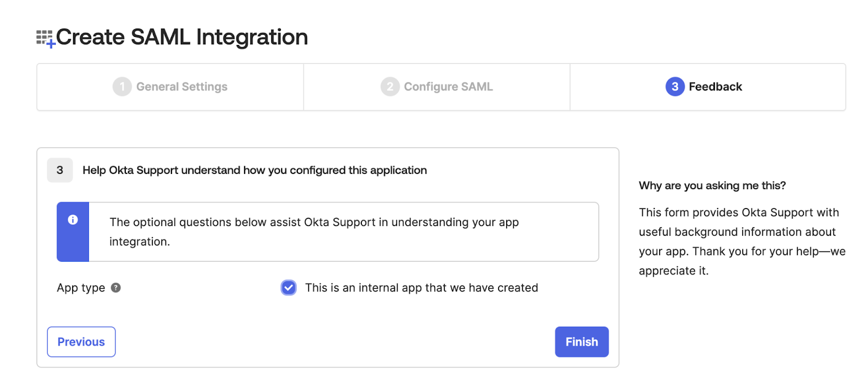Click the Create SAML Integration heading

[182, 37]
